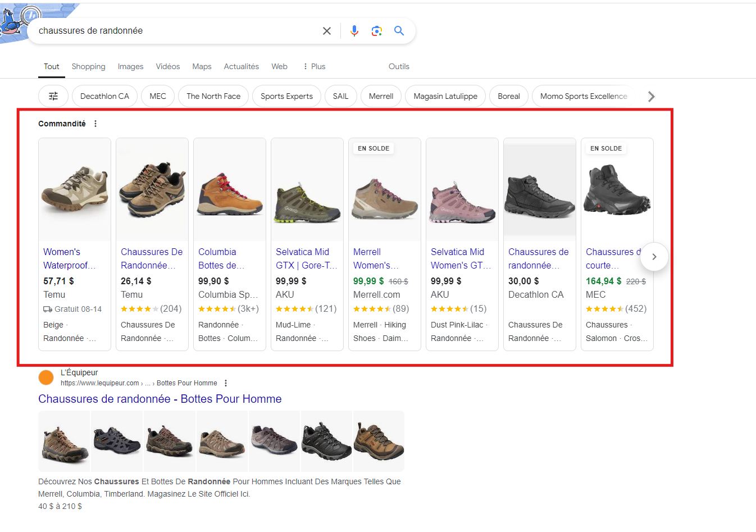Click the orange L'Équipeur favicon

(x=46, y=378)
